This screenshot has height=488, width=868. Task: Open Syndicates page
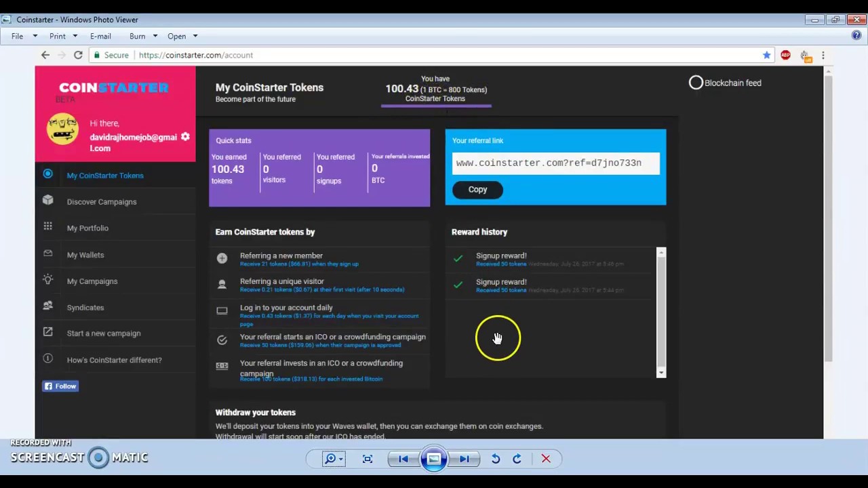pyautogui.click(x=85, y=308)
